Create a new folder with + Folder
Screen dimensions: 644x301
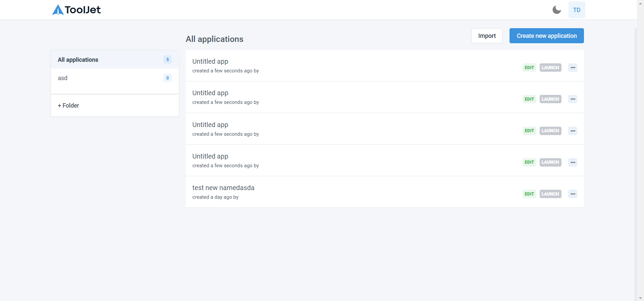(68, 105)
